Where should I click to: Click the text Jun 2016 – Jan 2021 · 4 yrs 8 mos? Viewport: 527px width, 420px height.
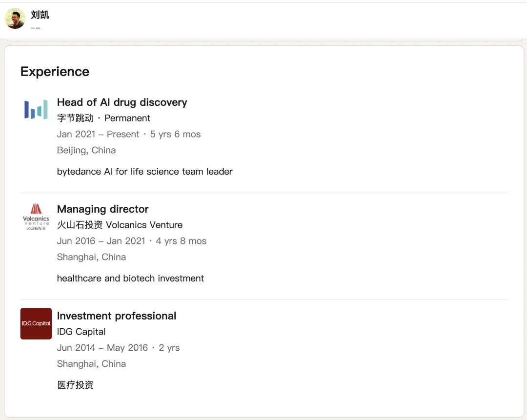(x=132, y=241)
